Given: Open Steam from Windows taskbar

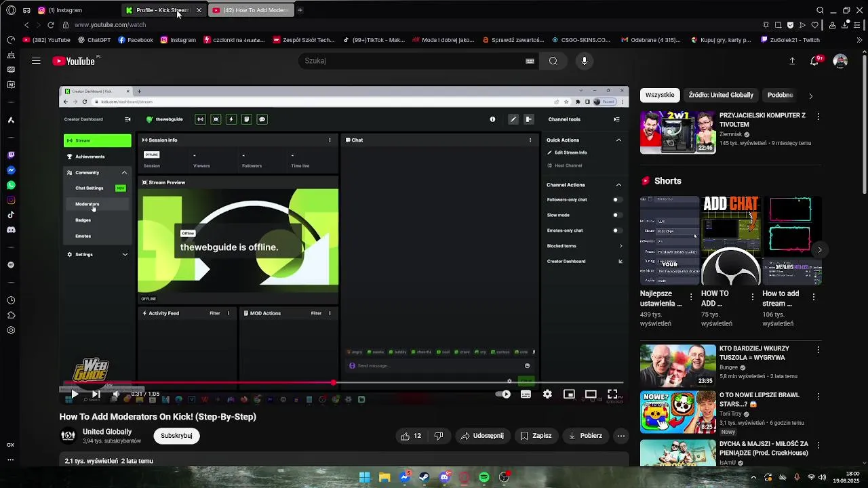Looking at the screenshot, I should [425, 477].
